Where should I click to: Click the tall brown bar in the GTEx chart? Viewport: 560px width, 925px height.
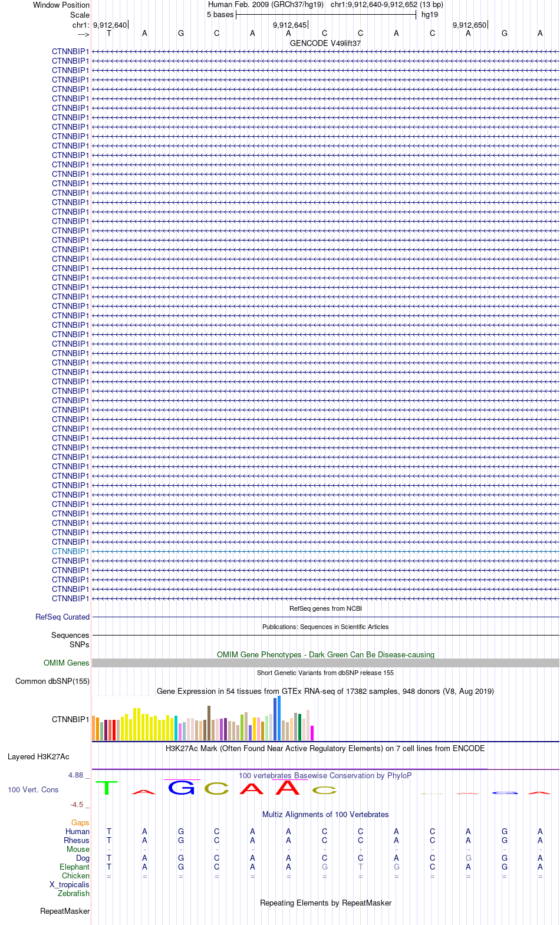(209, 723)
